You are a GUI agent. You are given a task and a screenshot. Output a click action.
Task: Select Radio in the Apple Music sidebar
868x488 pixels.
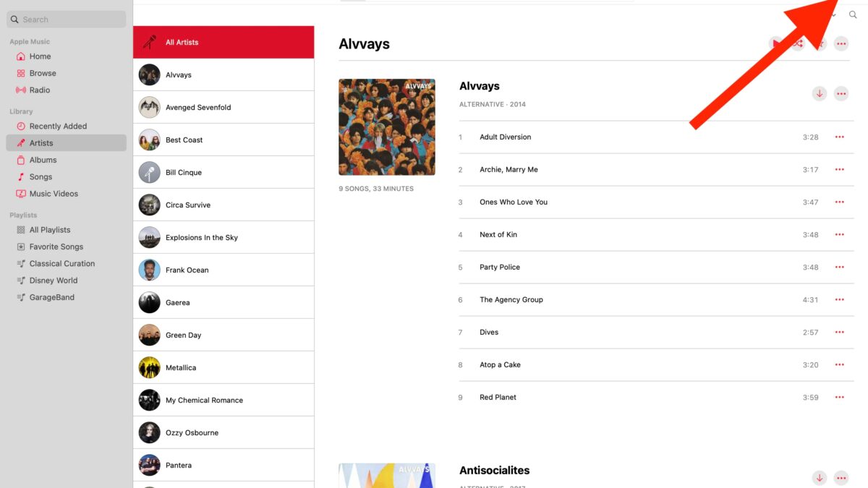(x=42, y=90)
